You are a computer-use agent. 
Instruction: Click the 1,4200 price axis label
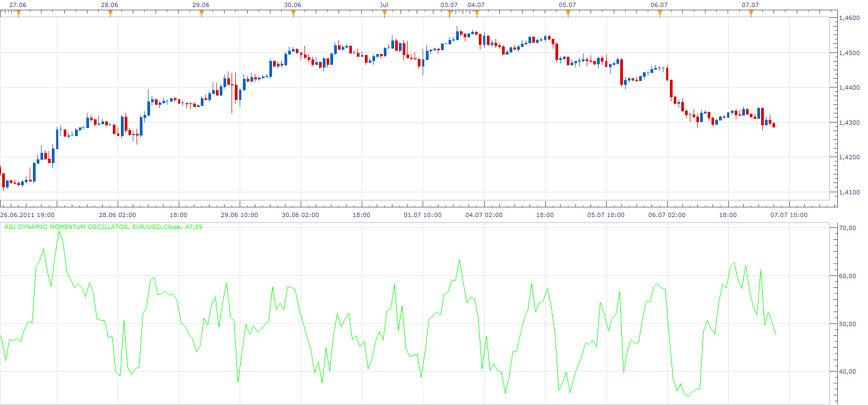coord(849,157)
